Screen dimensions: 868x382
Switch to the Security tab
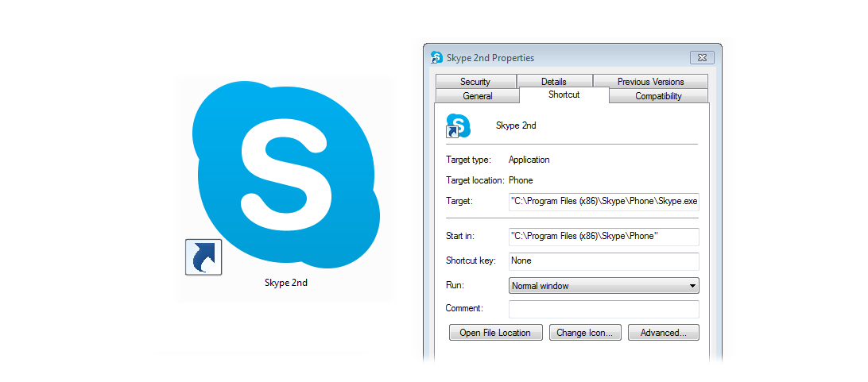coord(475,81)
